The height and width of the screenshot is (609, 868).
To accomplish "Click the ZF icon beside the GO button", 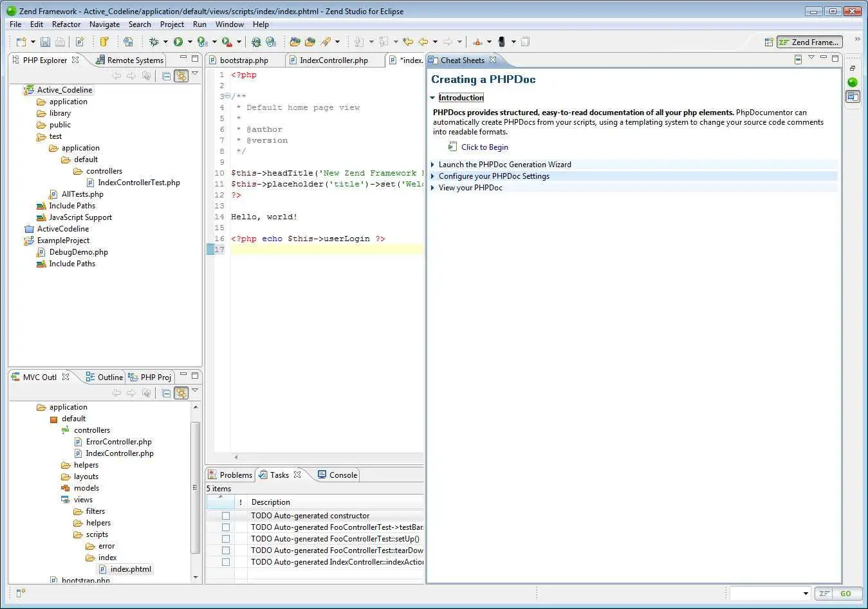I will [824, 594].
